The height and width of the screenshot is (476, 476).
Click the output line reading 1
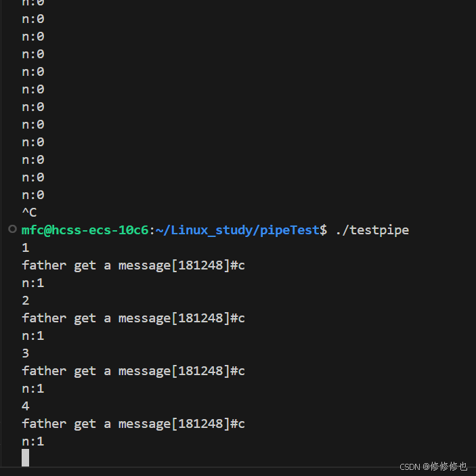click(26, 248)
